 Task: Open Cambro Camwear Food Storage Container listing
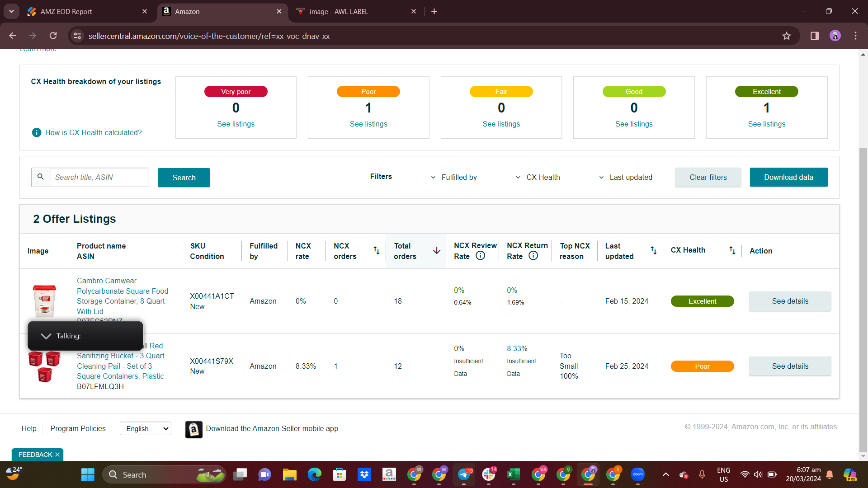tap(123, 296)
